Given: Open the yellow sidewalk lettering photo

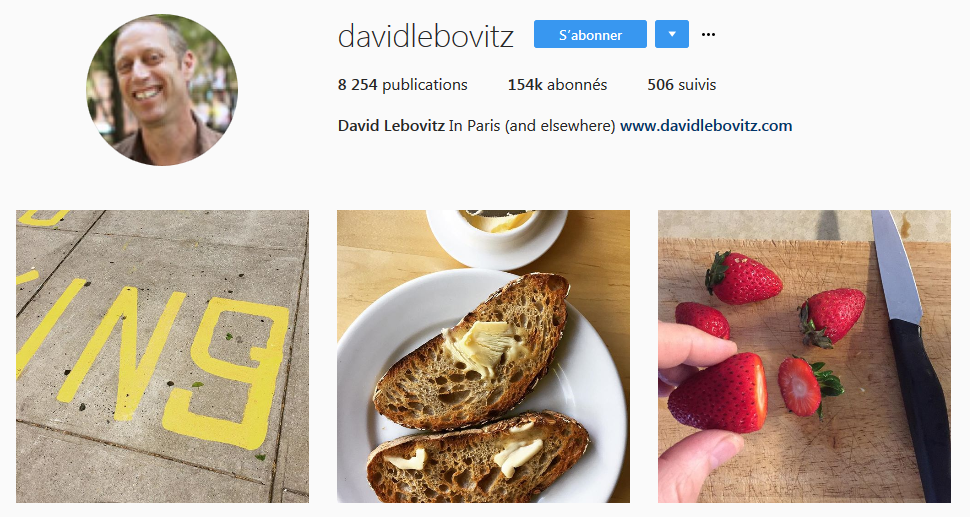Looking at the screenshot, I should (x=162, y=356).
